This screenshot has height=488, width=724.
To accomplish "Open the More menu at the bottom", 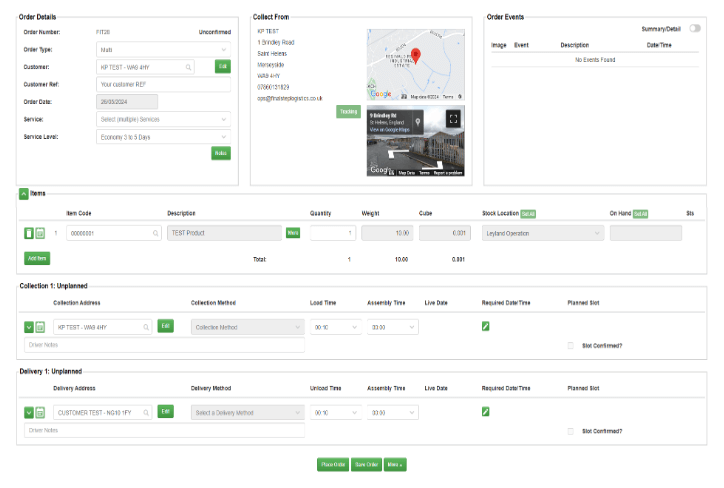I will [395, 464].
